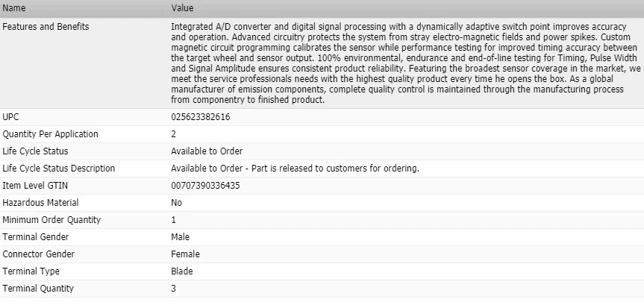Click the Minimum Order Quantity label
This screenshot has width=644, height=308.
(x=51, y=220)
